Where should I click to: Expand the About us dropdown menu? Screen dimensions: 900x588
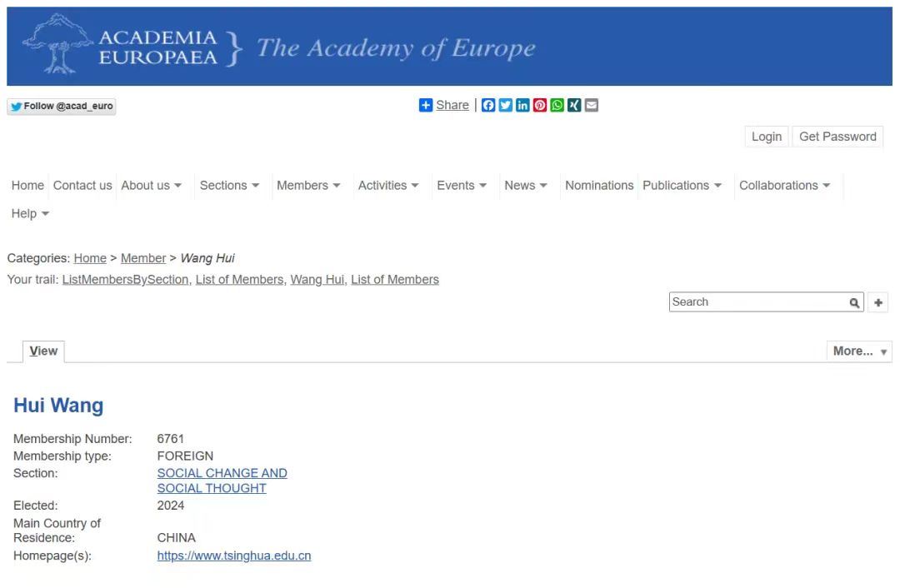[151, 186]
